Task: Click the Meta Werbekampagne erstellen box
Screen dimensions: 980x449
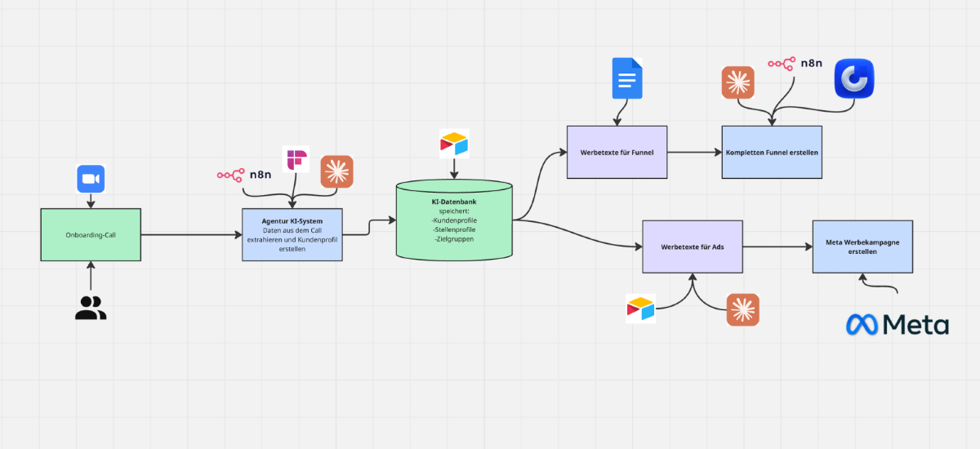Action: click(862, 247)
